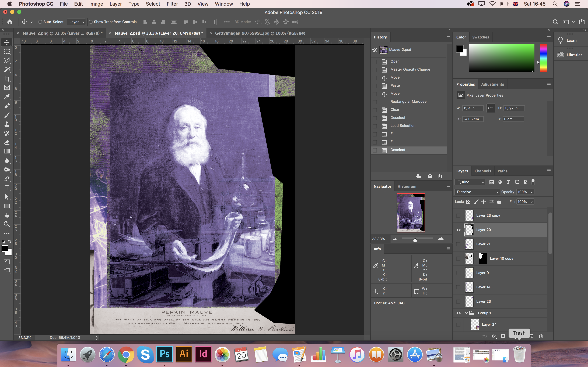The width and height of the screenshot is (588, 367).
Task: Collapse the Group 1 layer folder
Action: [x=466, y=313]
